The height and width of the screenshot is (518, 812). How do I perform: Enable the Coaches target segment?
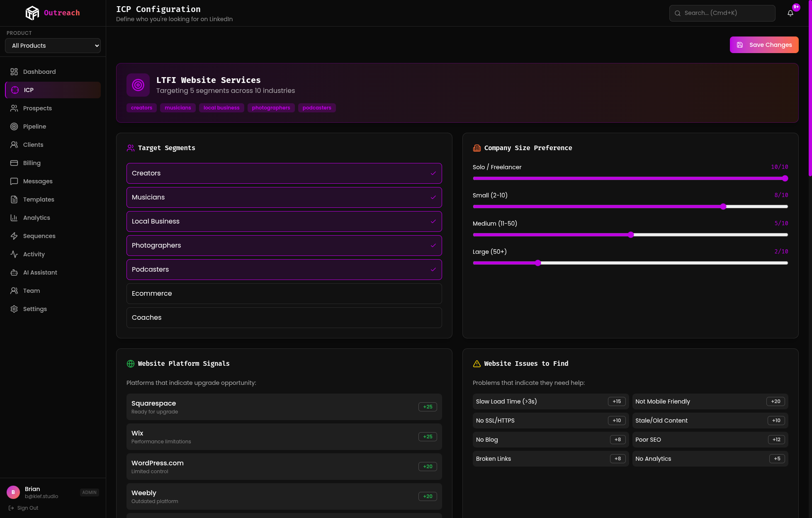coord(284,318)
